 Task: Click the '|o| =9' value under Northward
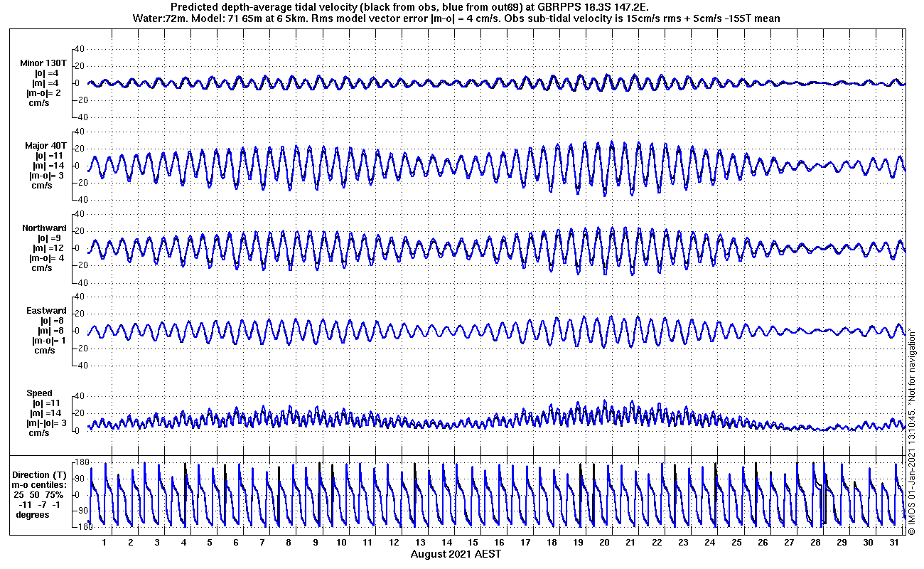click(x=49, y=238)
